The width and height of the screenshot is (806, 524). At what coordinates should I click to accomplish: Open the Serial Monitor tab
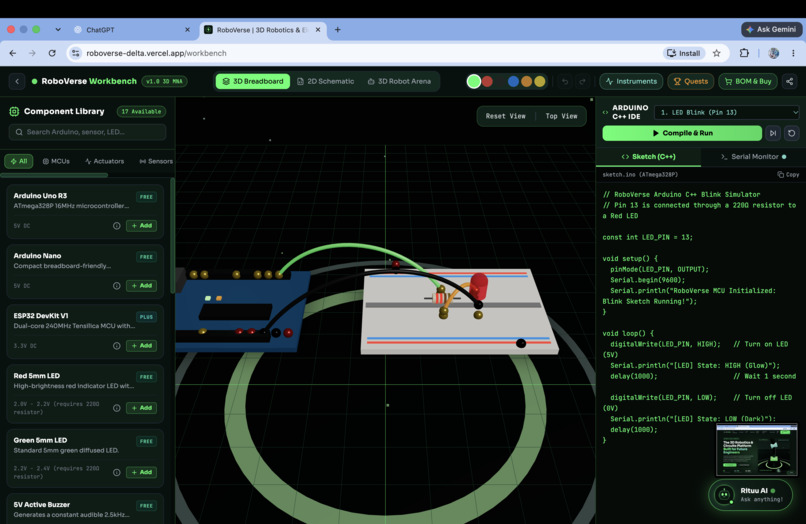point(753,157)
